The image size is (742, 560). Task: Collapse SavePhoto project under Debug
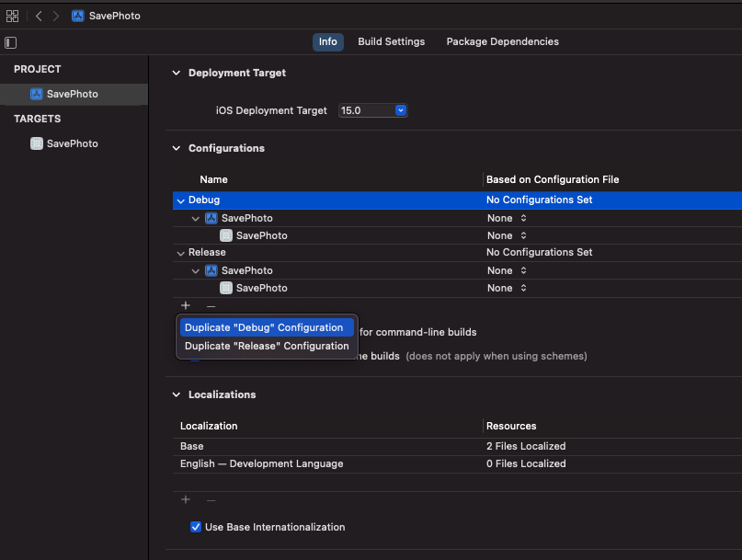tap(196, 219)
